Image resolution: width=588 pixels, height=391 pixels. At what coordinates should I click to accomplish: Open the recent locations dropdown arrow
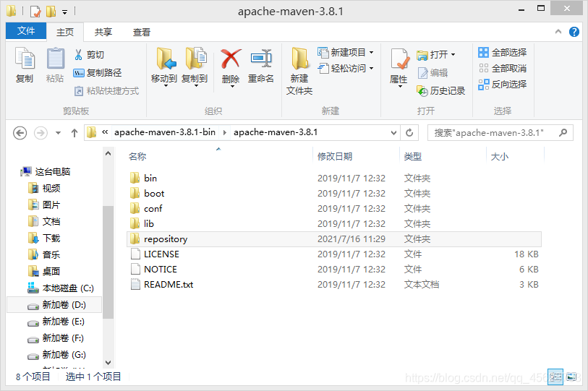point(58,133)
